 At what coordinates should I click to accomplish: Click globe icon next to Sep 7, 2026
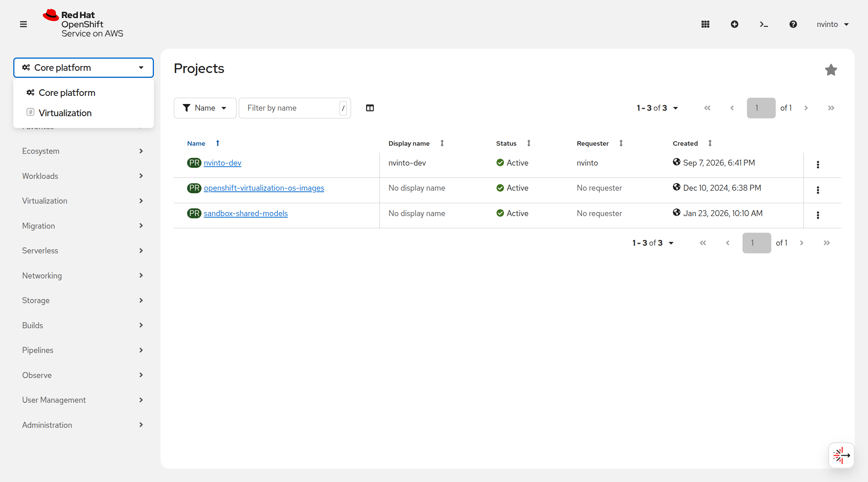coord(676,162)
